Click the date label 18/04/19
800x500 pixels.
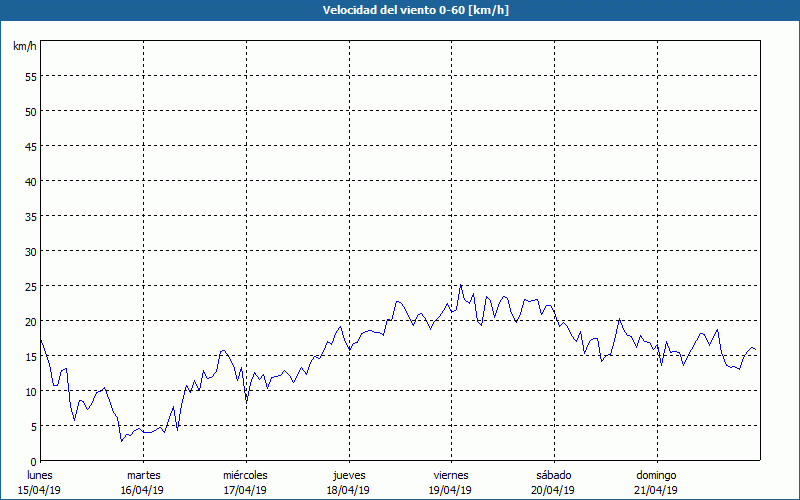pos(348,490)
